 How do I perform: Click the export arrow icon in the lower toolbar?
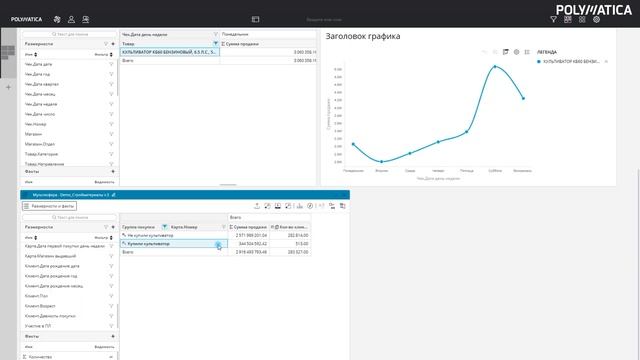[257, 206]
